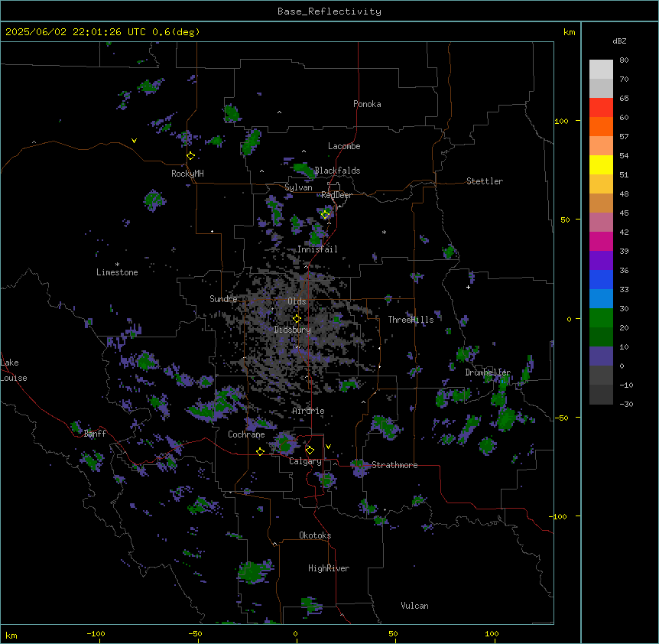659x644 pixels.
Task: Select the Lacombe city label
Action: tap(344, 146)
